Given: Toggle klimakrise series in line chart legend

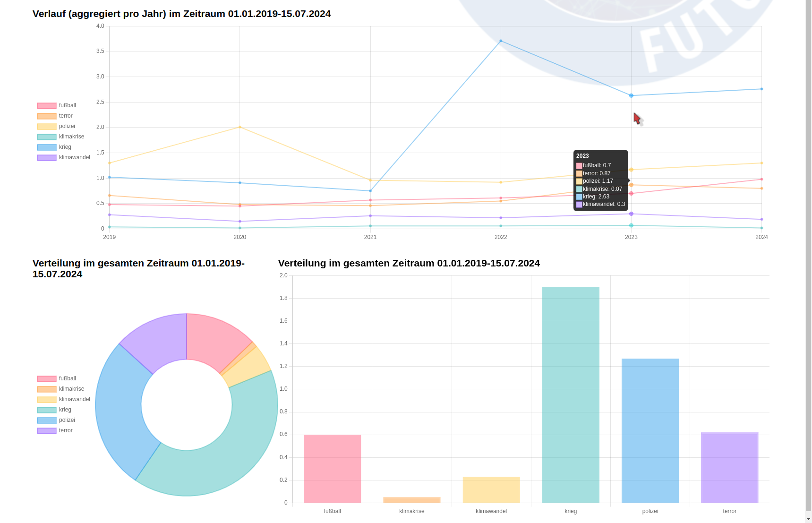Looking at the screenshot, I should [60, 137].
